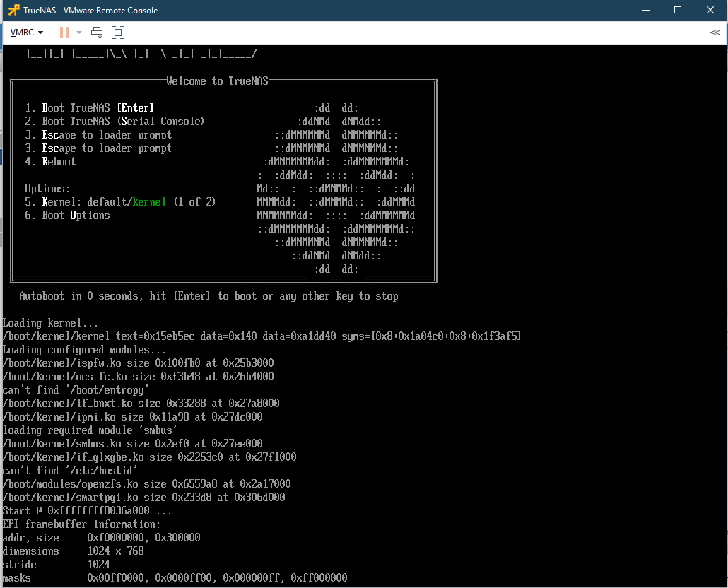Toggle full screen mode icon
728x588 pixels.
point(118,33)
